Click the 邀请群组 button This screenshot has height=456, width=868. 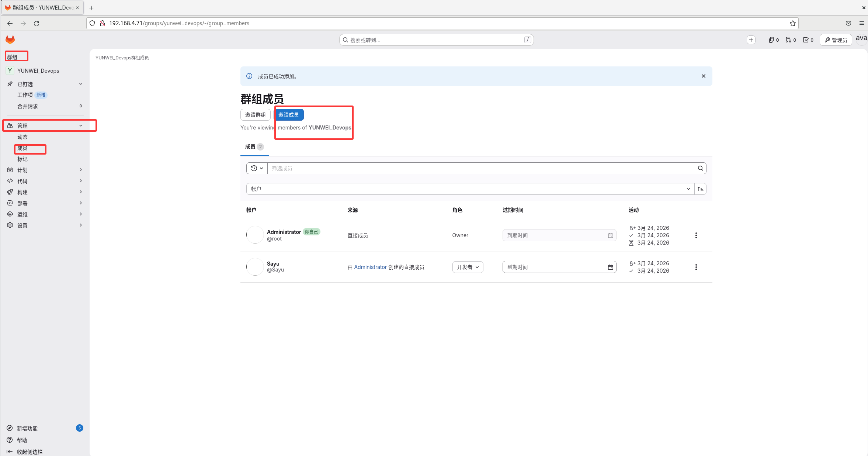point(255,115)
